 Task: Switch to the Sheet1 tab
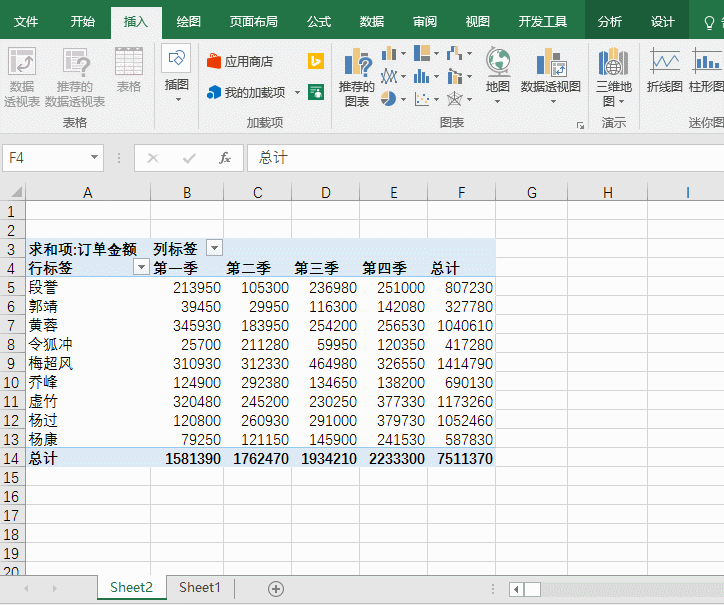click(200, 587)
